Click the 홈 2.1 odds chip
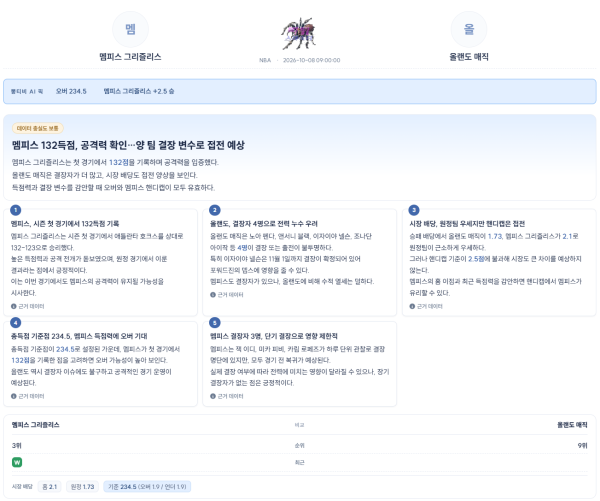 [x=50, y=487]
